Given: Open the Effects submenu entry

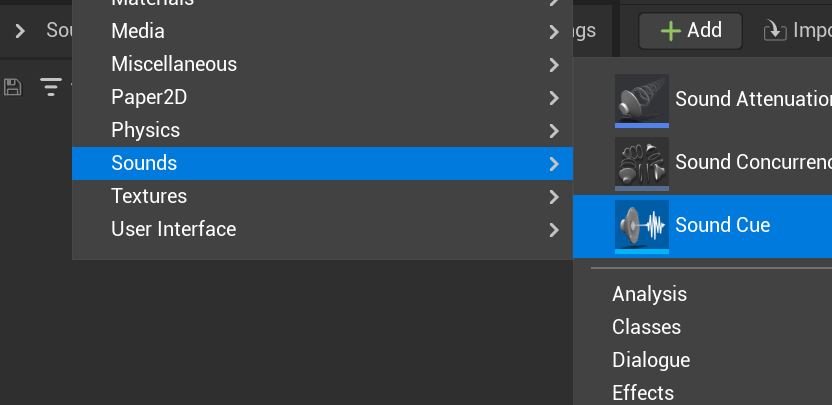Looking at the screenshot, I should tap(643, 393).
